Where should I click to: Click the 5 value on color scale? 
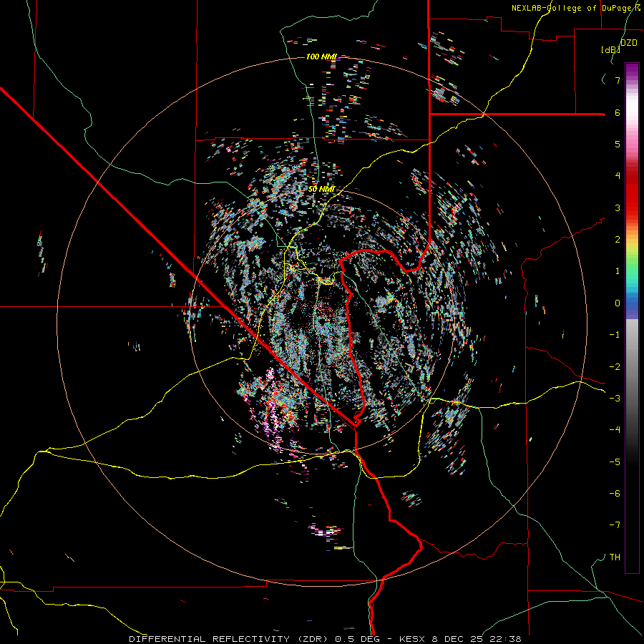[x=618, y=144]
